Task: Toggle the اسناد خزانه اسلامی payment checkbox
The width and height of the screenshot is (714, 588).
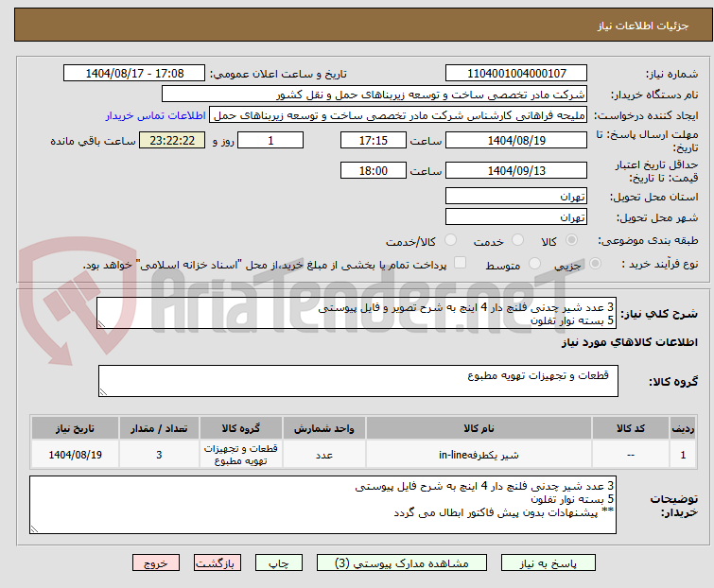Action: (461, 263)
